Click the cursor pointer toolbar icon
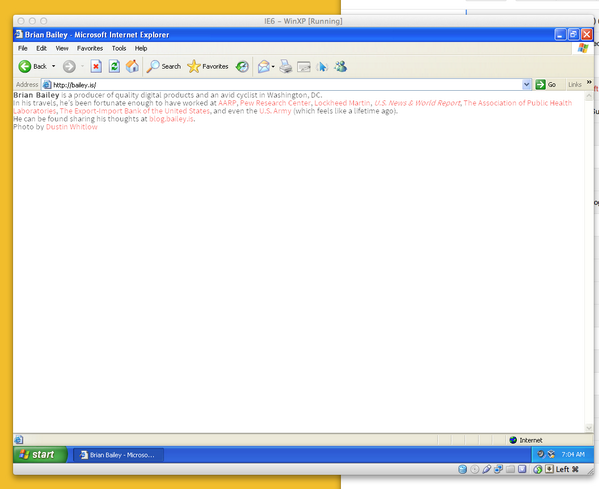The height and width of the screenshot is (489, 599). (x=322, y=67)
